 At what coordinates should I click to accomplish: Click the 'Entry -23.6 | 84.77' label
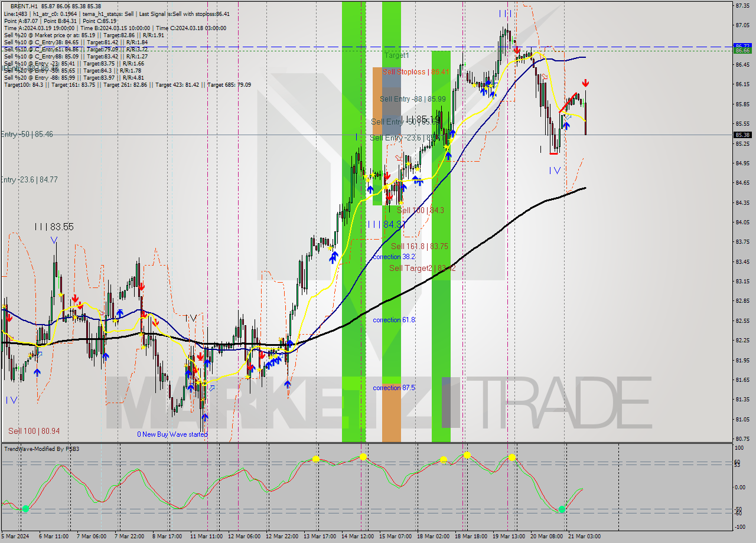coord(29,179)
